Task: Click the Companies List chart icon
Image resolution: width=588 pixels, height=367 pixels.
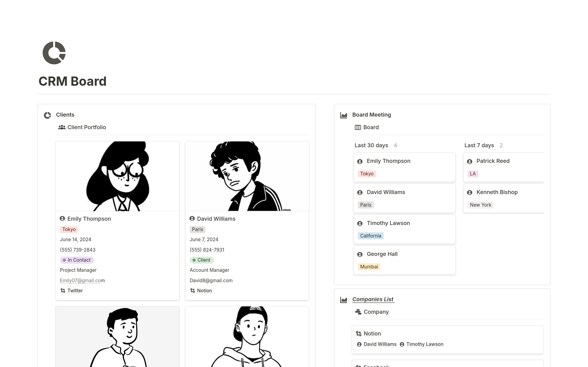Action: pos(344,300)
